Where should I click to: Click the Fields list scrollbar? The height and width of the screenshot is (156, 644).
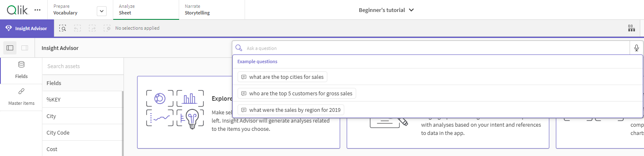click(122, 123)
